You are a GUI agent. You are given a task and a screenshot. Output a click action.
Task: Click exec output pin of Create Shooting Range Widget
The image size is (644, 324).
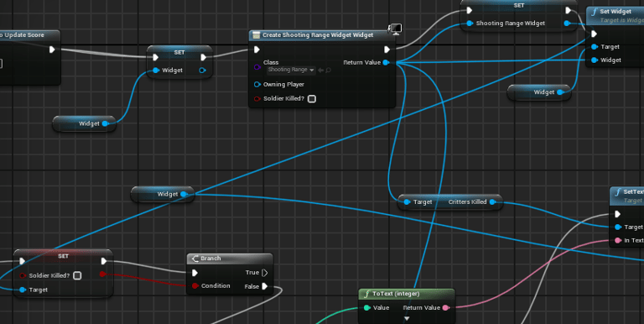click(387, 50)
